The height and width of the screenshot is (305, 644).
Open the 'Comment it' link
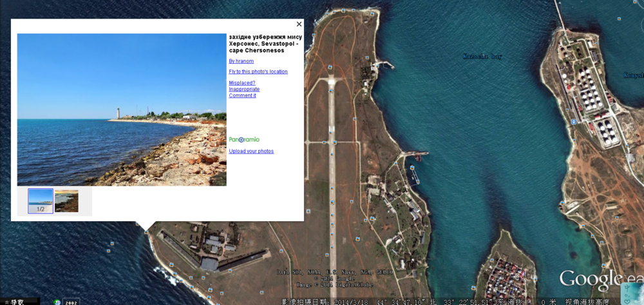[x=242, y=95]
